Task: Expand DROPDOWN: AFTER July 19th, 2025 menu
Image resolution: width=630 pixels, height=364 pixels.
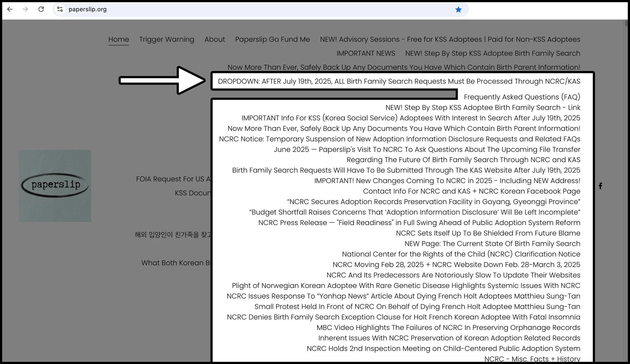Action: 399,81
